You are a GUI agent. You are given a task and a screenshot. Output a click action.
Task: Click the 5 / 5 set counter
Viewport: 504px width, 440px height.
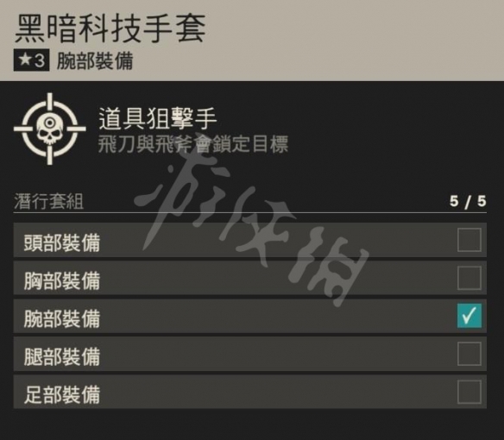[x=468, y=202]
